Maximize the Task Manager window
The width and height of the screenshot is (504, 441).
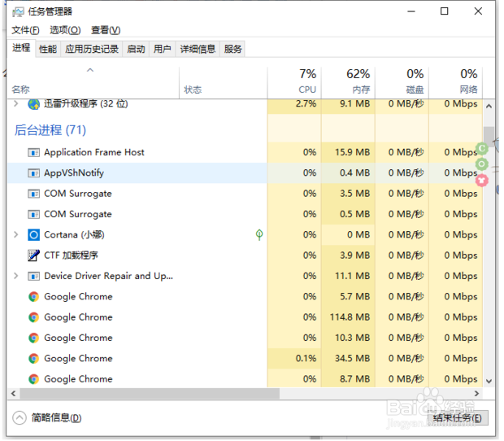445,11
